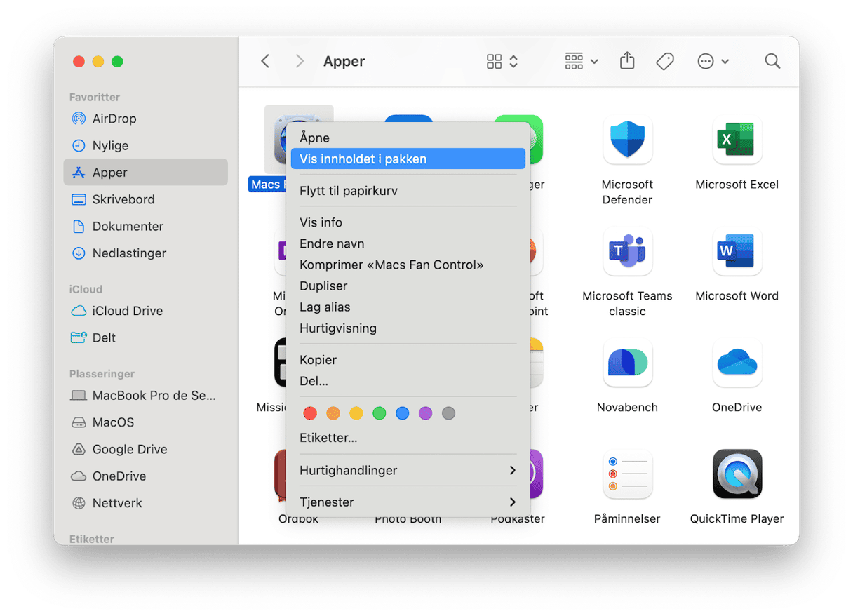Expand the Hurtighandlinger submenu
Screen dimensions: 853x616
pyautogui.click(x=408, y=470)
